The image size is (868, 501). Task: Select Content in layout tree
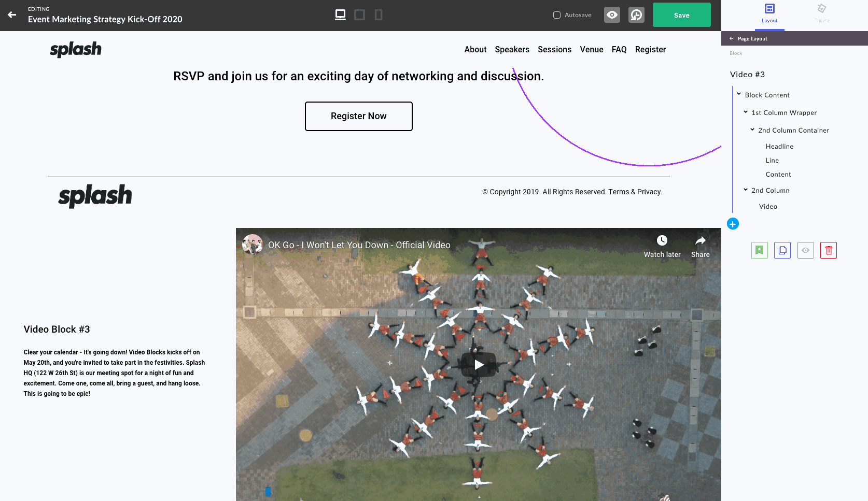(778, 175)
